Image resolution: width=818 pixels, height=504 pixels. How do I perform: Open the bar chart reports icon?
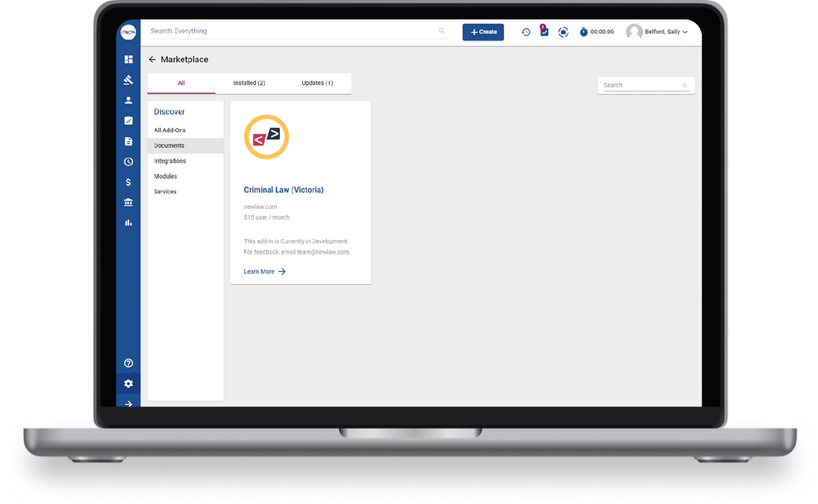(128, 223)
